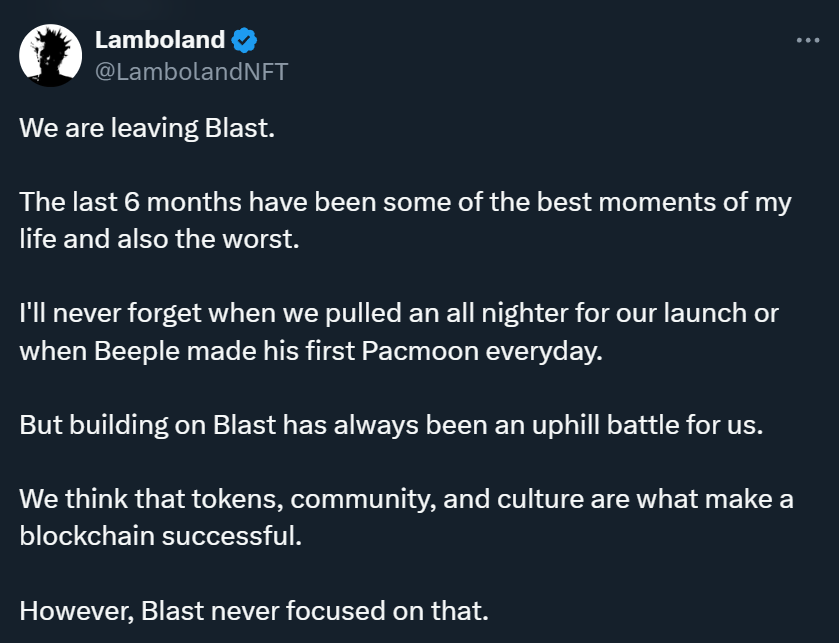The height and width of the screenshot is (643, 839).
Task: Visit the @LambolandNFT handle link
Action: [x=190, y=72]
